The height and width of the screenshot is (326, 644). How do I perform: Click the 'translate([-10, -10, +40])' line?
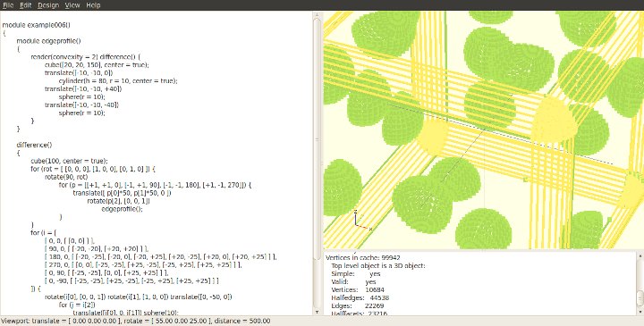coord(83,89)
